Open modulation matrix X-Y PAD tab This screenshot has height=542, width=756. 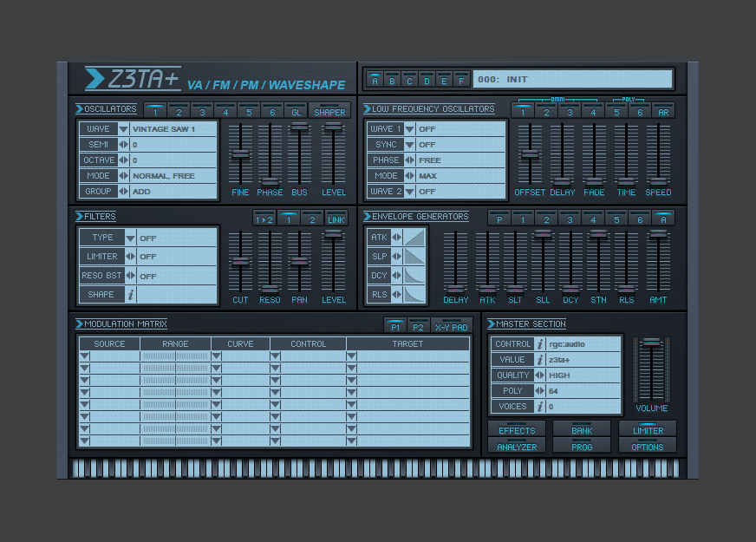(452, 325)
